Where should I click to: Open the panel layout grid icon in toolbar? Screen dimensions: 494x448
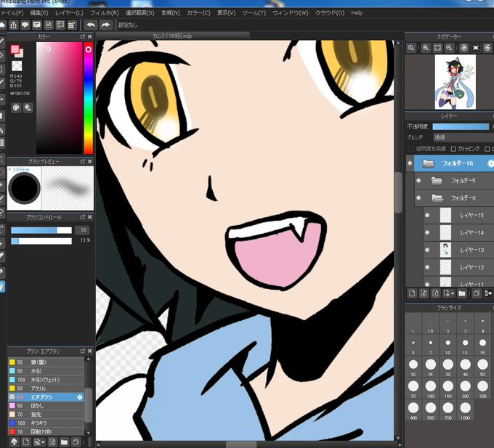pyautogui.click(x=72, y=25)
